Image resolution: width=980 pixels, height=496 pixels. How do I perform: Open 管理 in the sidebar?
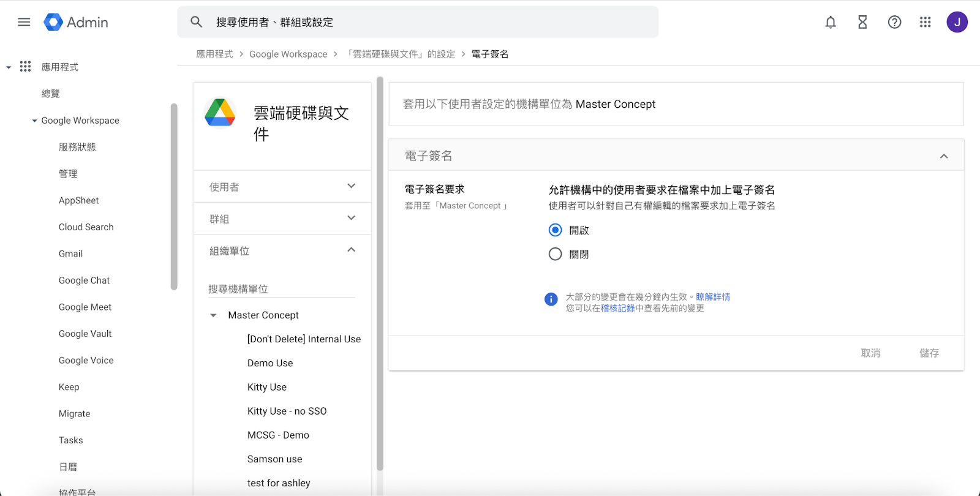tap(68, 174)
